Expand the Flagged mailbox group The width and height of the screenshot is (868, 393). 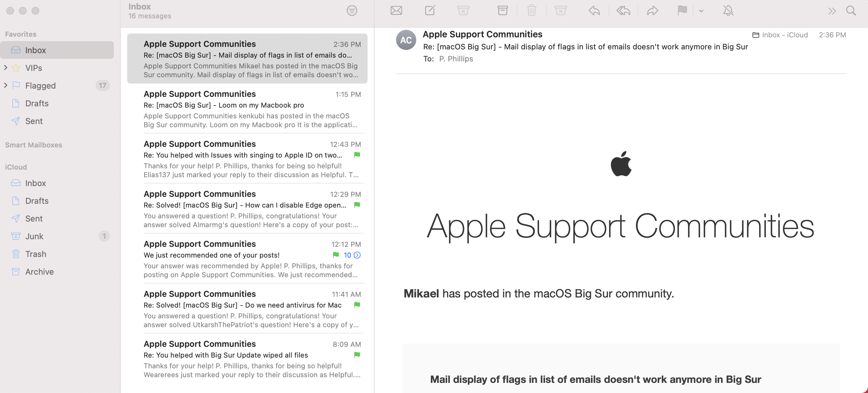coord(5,85)
